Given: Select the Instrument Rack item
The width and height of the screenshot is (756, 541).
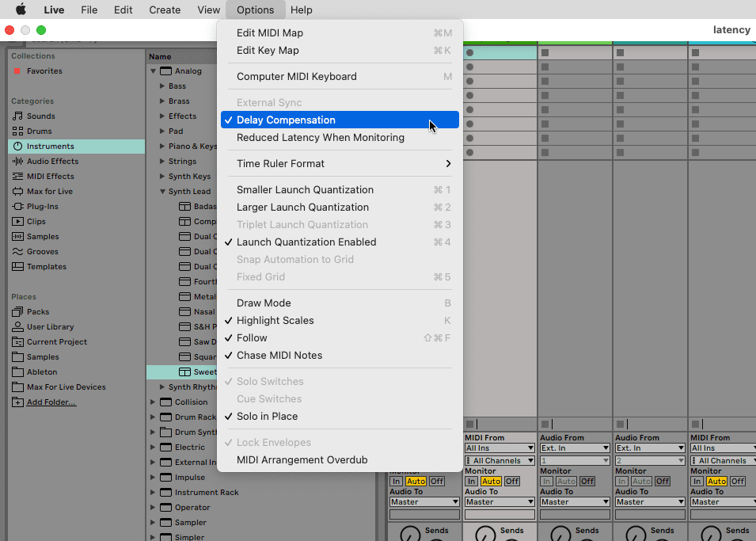Looking at the screenshot, I should pyautogui.click(x=207, y=492).
